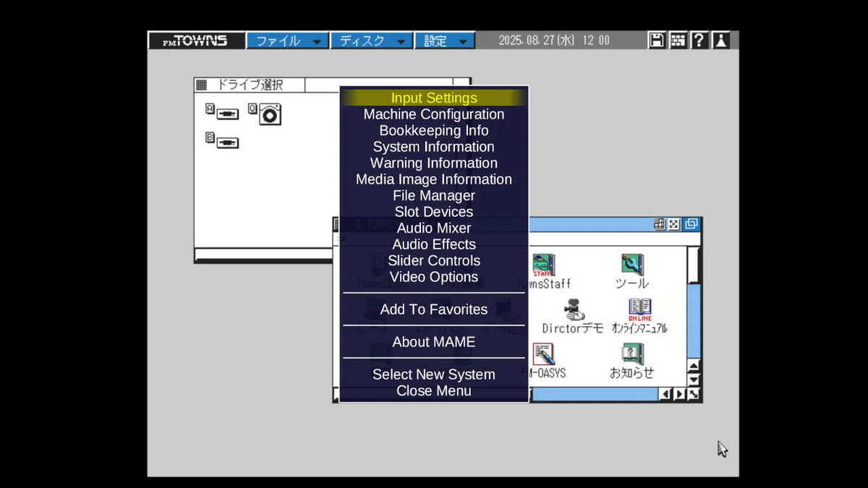Image resolution: width=868 pixels, height=488 pixels.
Task: Open Audio Effects menu entry
Action: tap(434, 244)
